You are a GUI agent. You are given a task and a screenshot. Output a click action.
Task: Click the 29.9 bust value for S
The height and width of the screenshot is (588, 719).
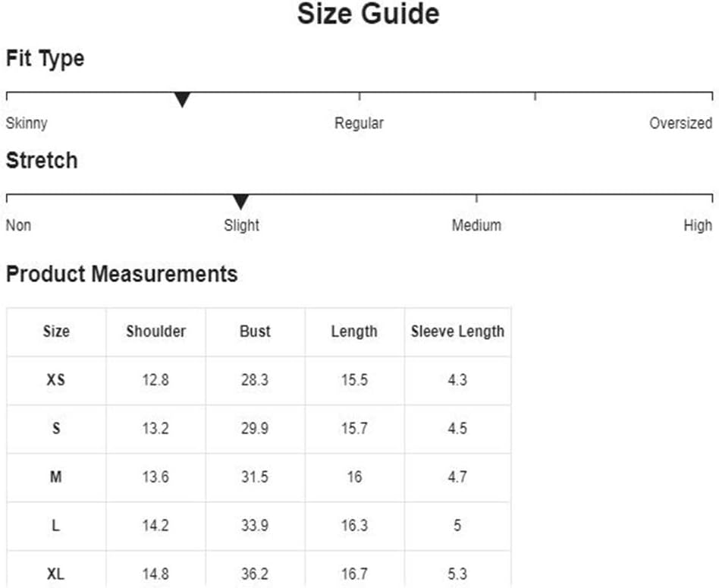pyautogui.click(x=255, y=429)
